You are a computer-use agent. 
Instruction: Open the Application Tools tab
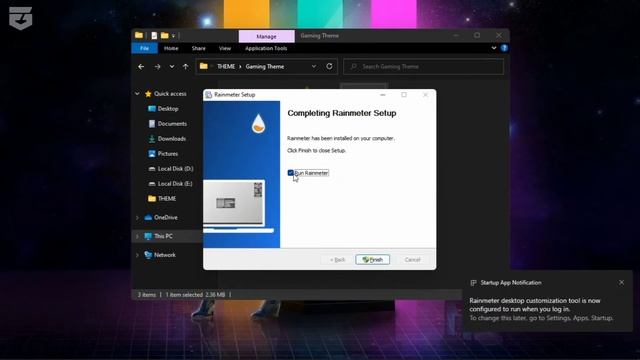coord(266,48)
